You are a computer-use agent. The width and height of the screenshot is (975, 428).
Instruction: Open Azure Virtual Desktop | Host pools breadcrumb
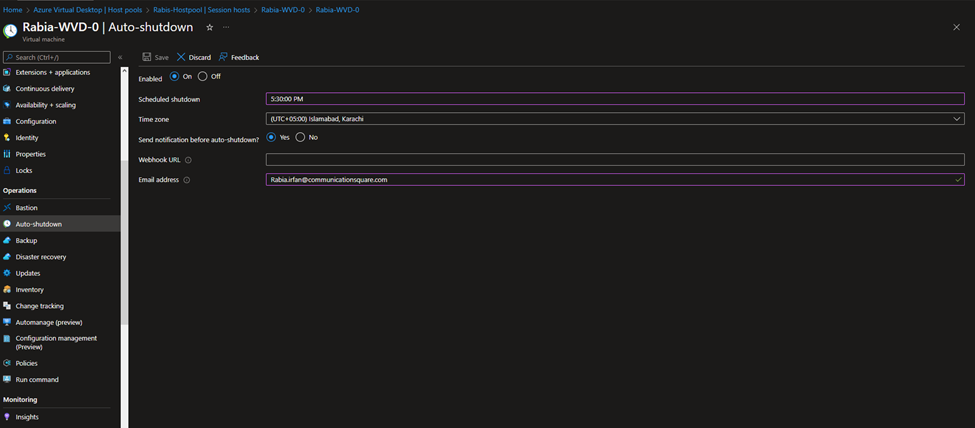(x=88, y=10)
